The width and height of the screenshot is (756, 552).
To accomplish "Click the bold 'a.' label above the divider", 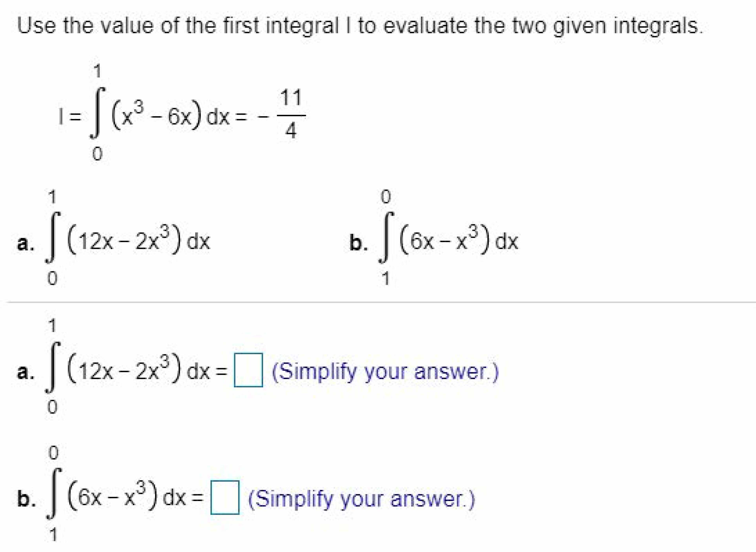I will (25, 243).
